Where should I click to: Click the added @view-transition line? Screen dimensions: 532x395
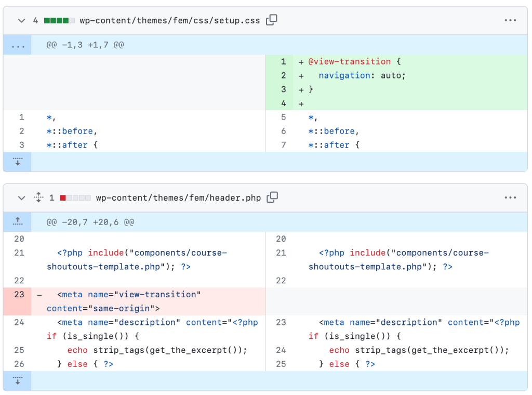tap(353, 61)
